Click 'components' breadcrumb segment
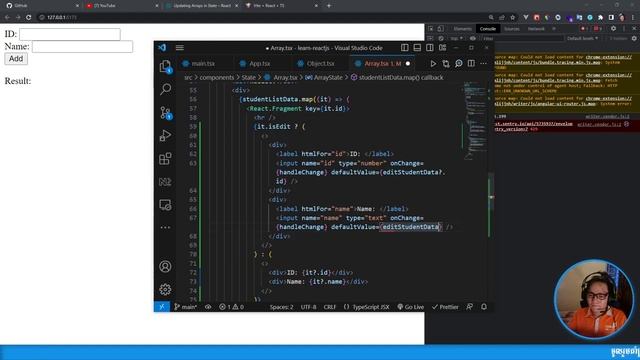The image size is (640, 360). tap(217, 78)
